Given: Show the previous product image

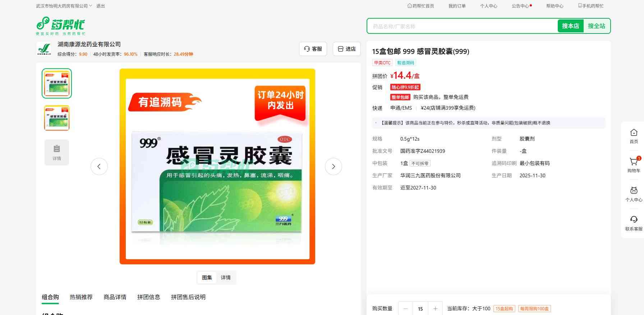Looking at the screenshot, I should [x=99, y=166].
